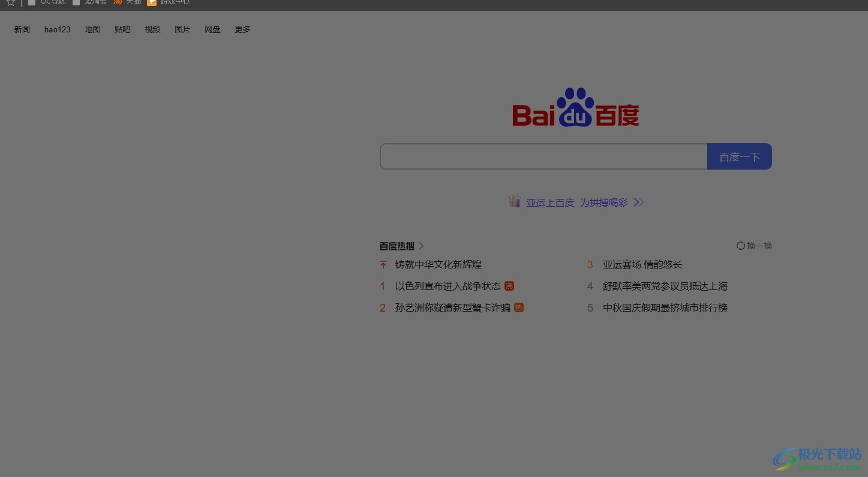Focus the Baidu search input field

coord(543,156)
